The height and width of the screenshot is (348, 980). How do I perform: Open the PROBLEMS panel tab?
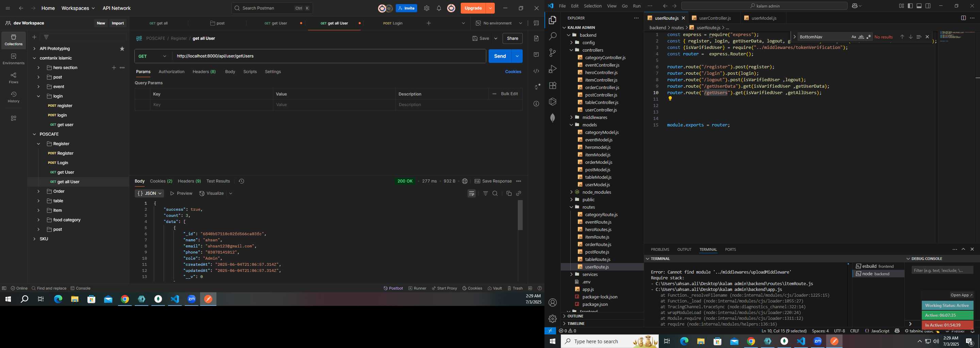[660, 249]
